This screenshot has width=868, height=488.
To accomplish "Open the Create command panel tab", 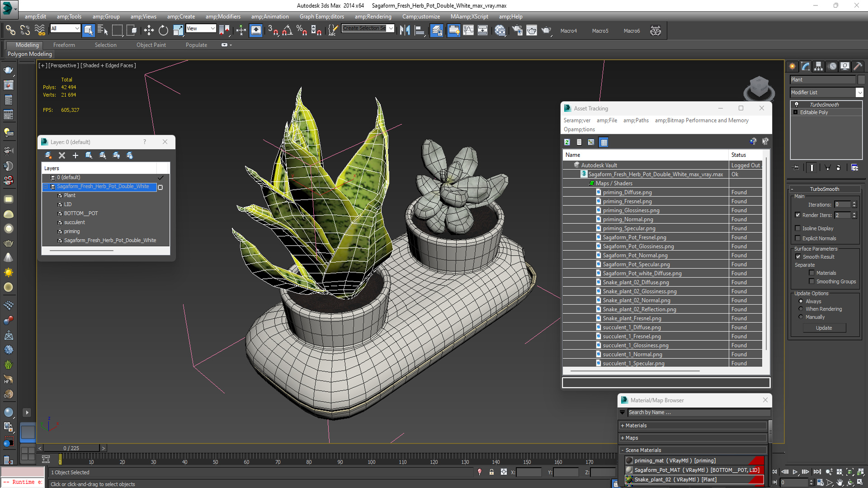I will (793, 66).
